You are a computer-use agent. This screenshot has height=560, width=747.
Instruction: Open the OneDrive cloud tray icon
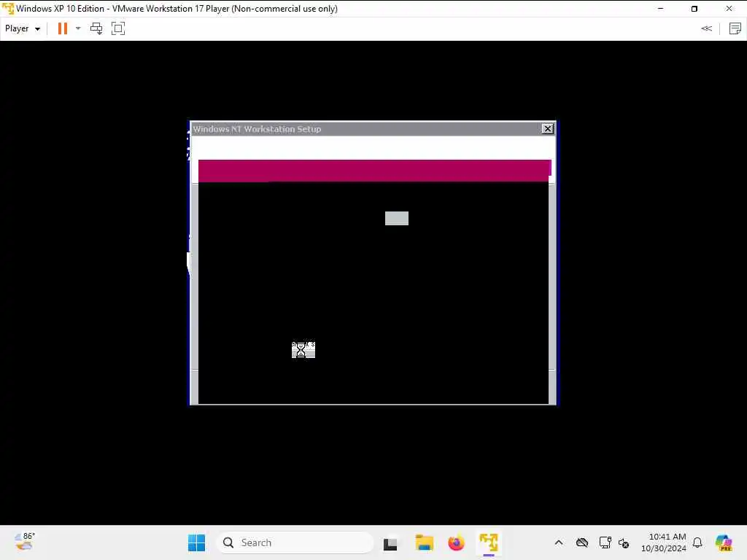click(581, 542)
